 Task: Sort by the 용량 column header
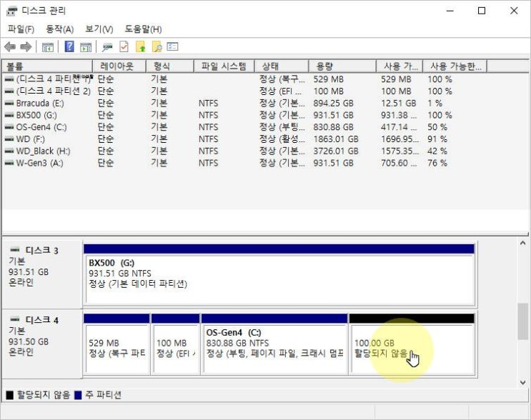[343, 66]
